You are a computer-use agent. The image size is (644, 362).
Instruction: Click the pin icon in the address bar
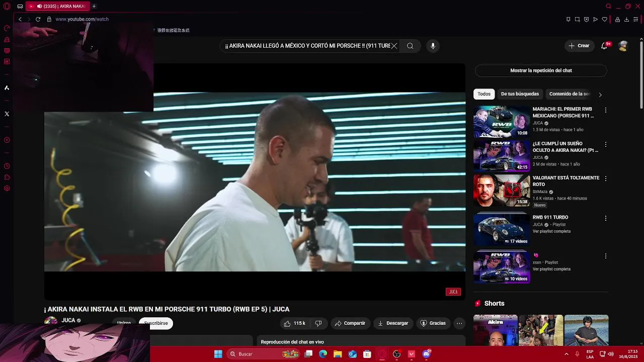pyautogui.click(x=568, y=19)
